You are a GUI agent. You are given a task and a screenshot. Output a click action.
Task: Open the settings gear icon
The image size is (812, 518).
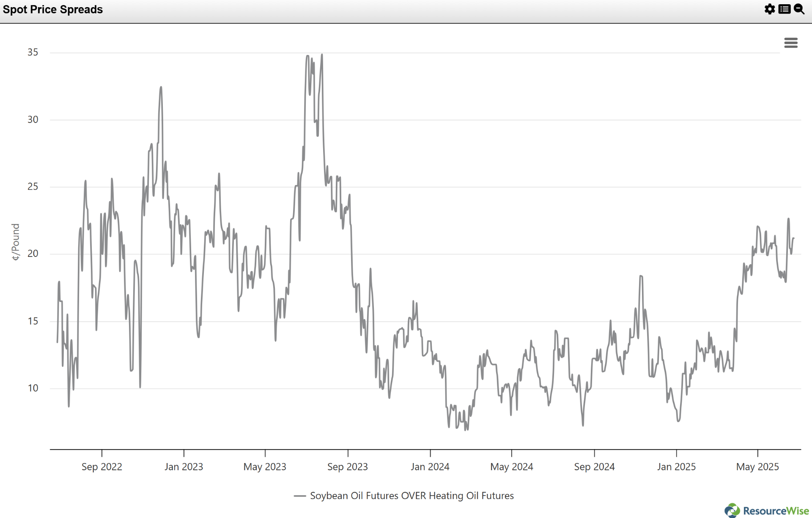[770, 9]
